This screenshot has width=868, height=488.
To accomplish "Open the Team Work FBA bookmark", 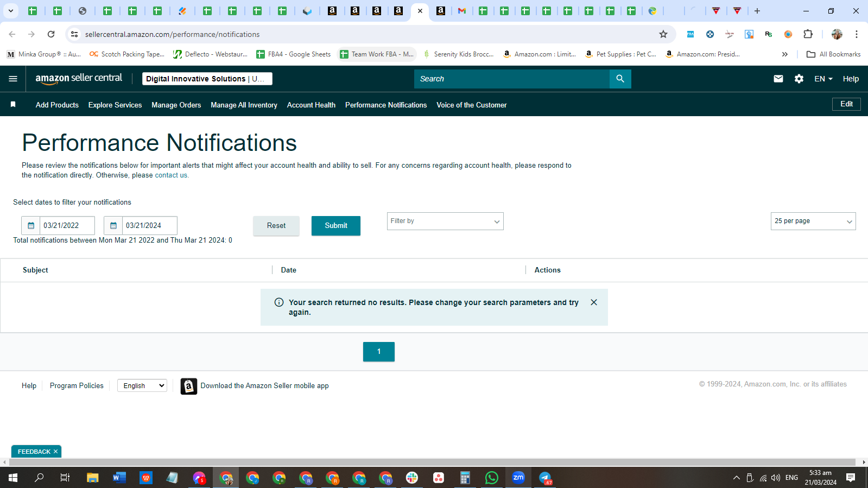I will pos(377,54).
